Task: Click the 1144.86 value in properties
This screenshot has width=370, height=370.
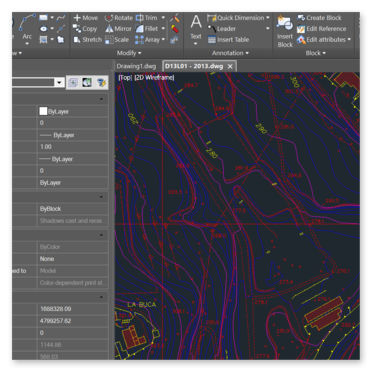Action: point(51,345)
